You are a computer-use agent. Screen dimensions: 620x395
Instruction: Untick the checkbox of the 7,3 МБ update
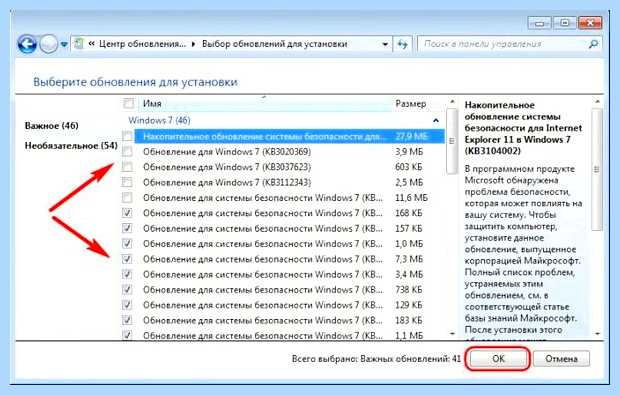click(x=127, y=259)
